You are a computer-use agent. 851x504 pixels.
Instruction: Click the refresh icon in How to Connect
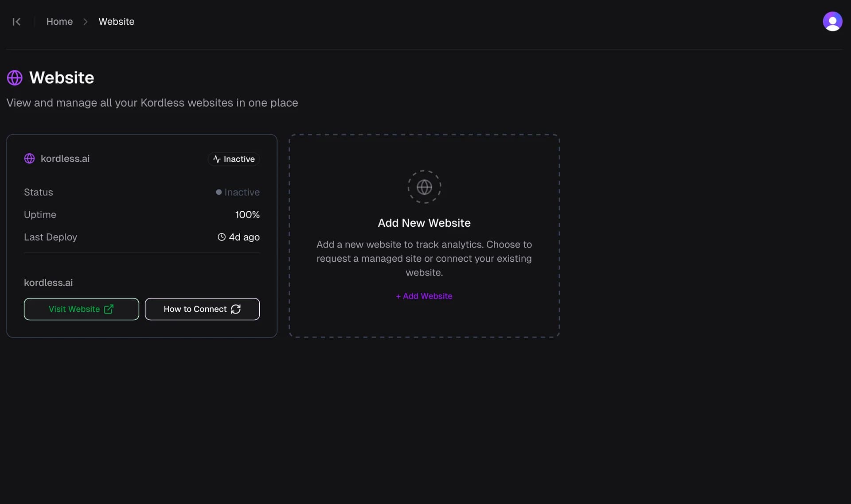235,309
